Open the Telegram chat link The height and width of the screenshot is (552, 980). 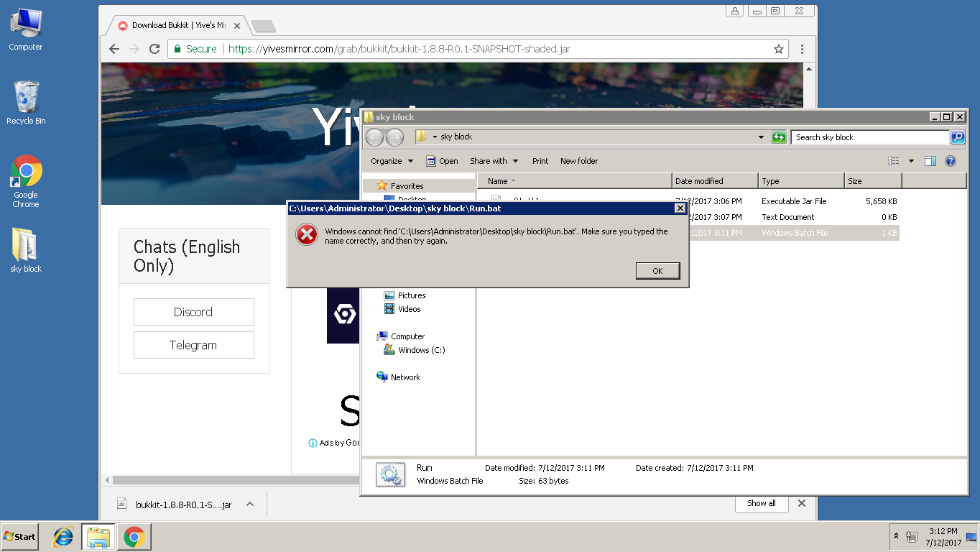[193, 345]
